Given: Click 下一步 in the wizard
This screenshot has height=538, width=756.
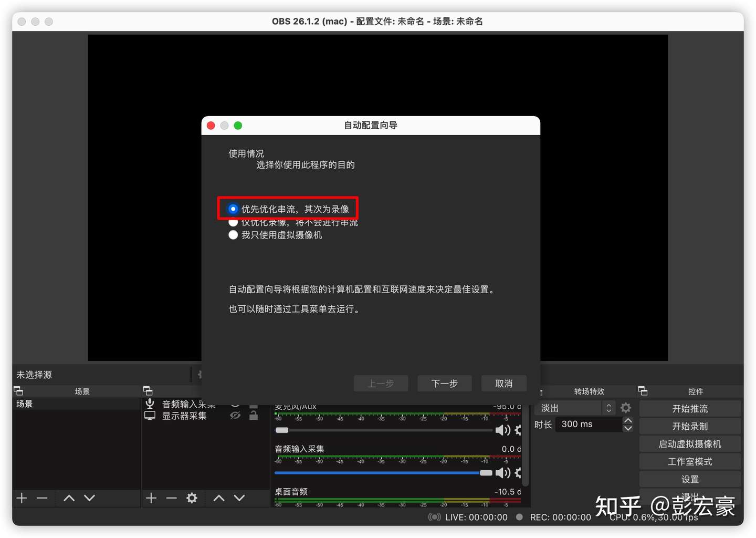Looking at the screenshot, I should [445, 384].
